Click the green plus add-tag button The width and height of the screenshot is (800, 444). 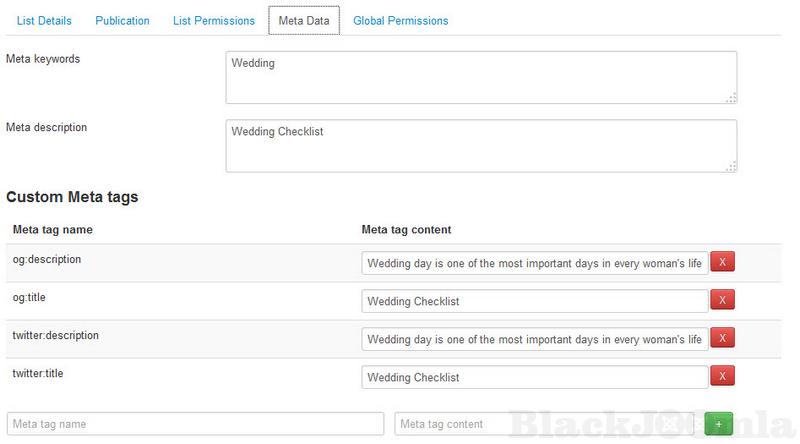tap(718, 424)
